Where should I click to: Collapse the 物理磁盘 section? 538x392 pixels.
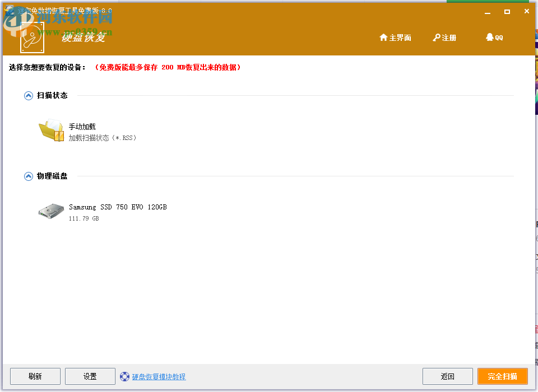pos(28,176)
